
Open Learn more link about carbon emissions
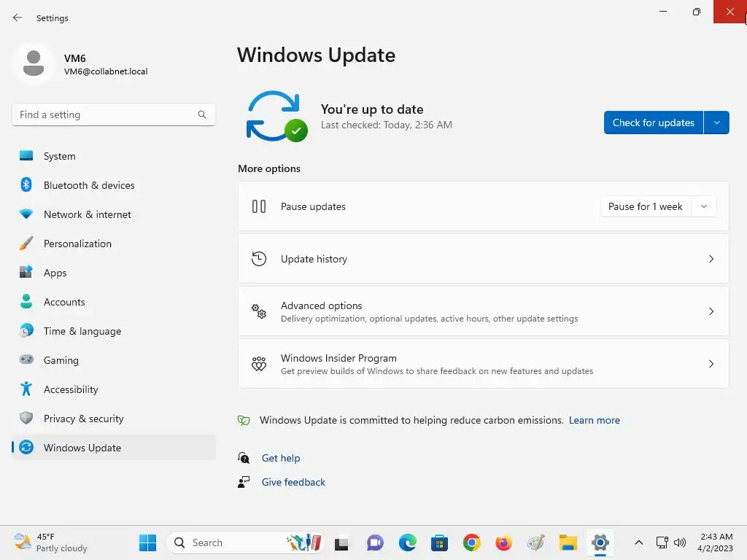(x=594, y=420)
